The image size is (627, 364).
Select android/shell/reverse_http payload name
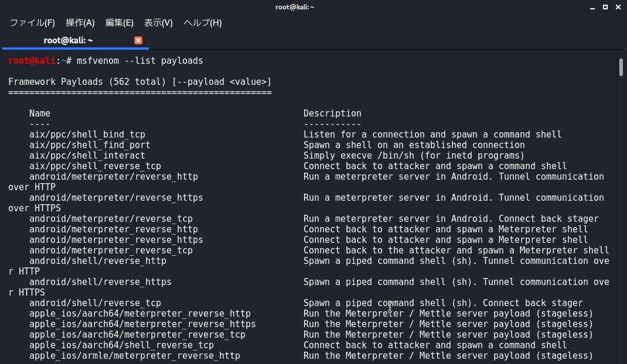[98, 261]
